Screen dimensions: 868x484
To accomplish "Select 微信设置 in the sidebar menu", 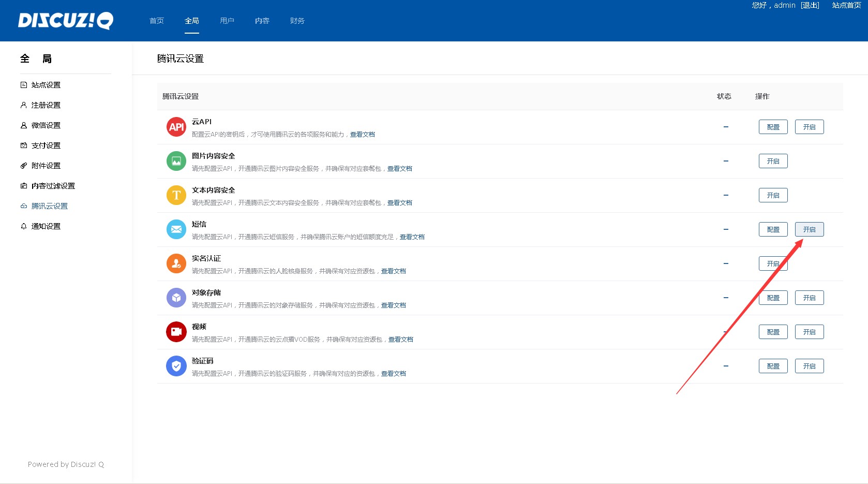I will click(46, 125).
